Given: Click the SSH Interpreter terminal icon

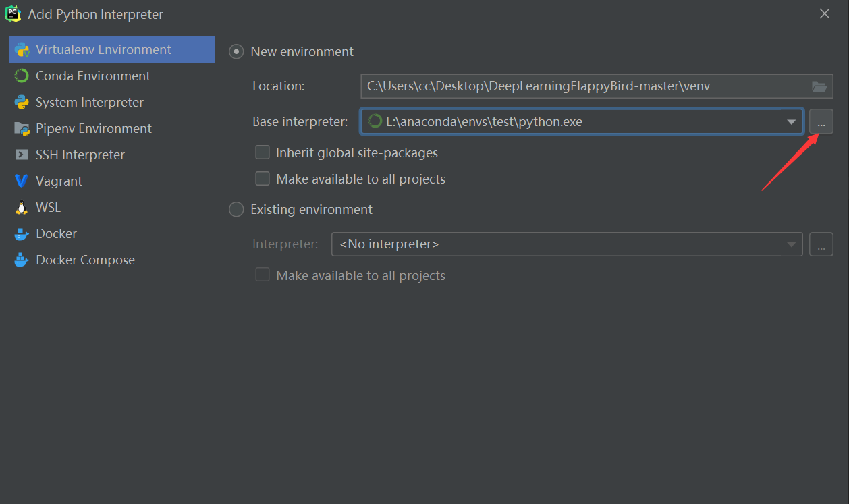Looking at the screenshot, I should (x=22, y=155).
